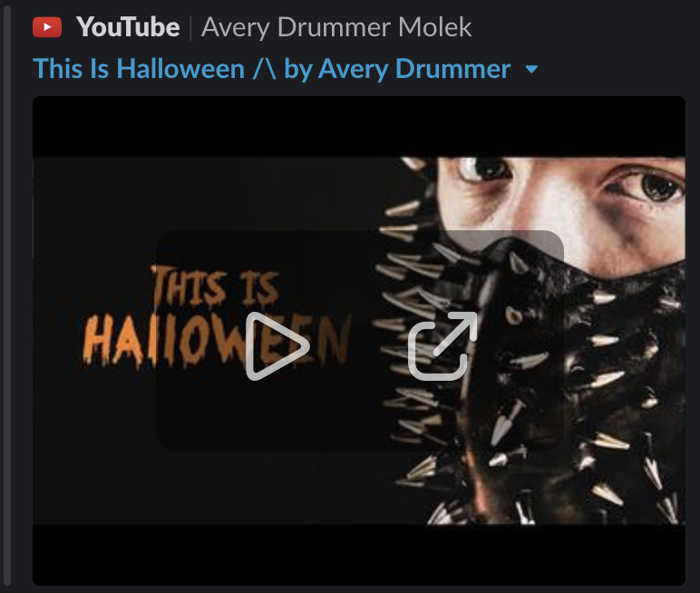Viewport: 700px width, 593px height.
Task: Open video in external browser icon
Action: [x=442, y=346]
